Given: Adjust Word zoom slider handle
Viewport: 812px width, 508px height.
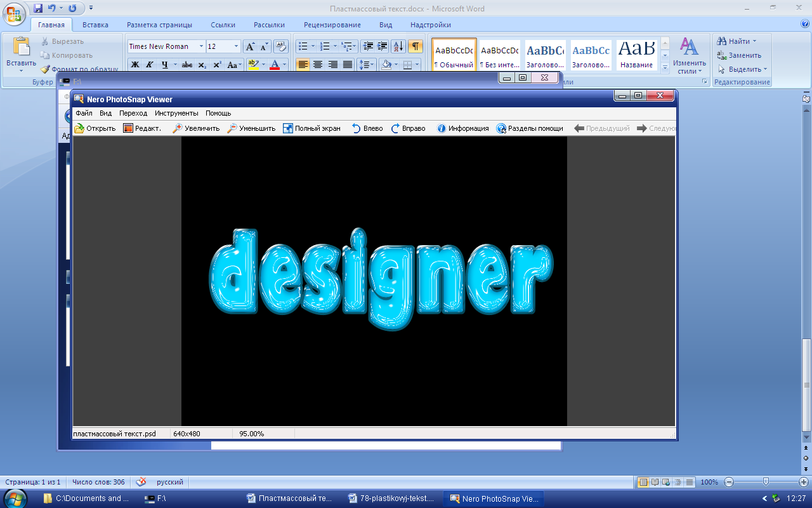Looking at the screenshot, I should point(766,482).
